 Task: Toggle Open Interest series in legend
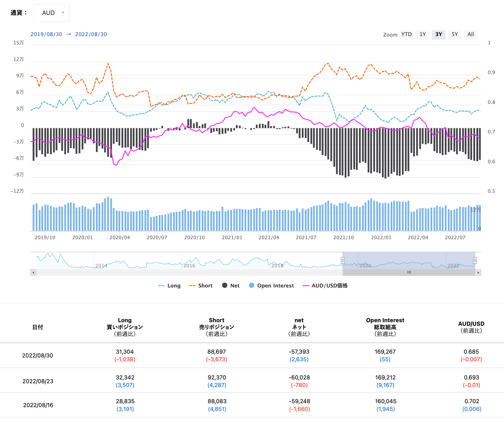(x=271, y=286)
